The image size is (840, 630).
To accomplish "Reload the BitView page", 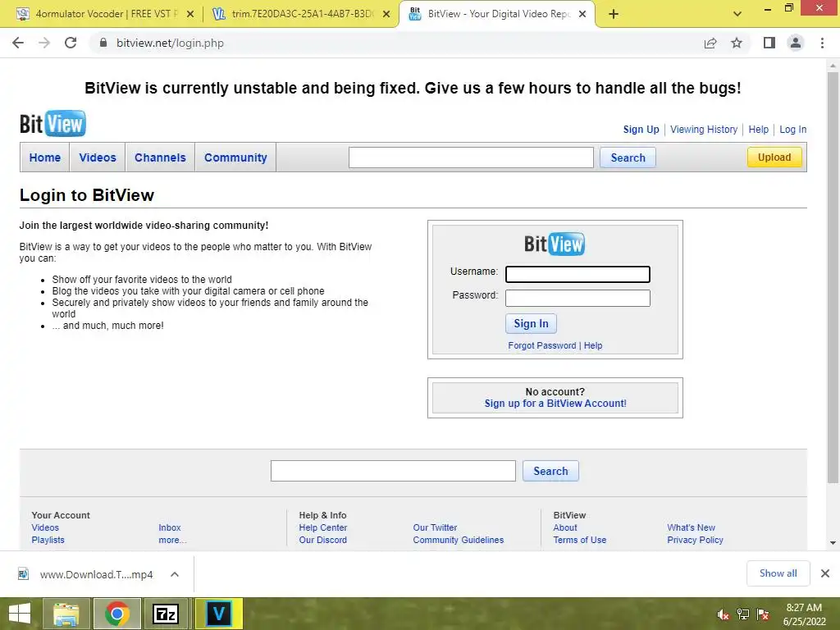I will coord(71,43).
